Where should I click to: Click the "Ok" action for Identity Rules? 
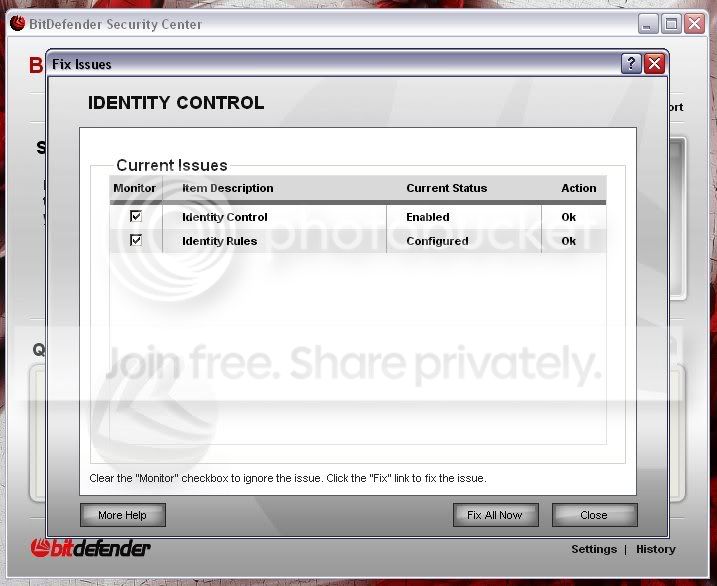[x=568, y=241]
